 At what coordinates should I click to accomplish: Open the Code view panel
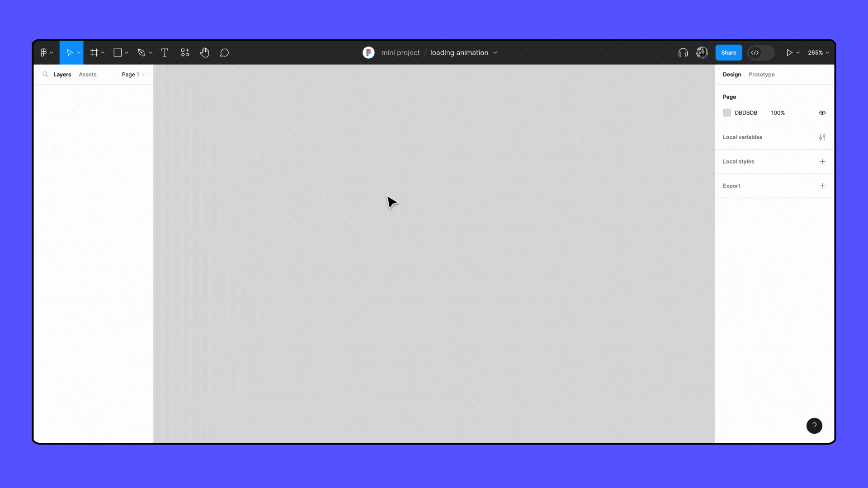tap(755, 52)
